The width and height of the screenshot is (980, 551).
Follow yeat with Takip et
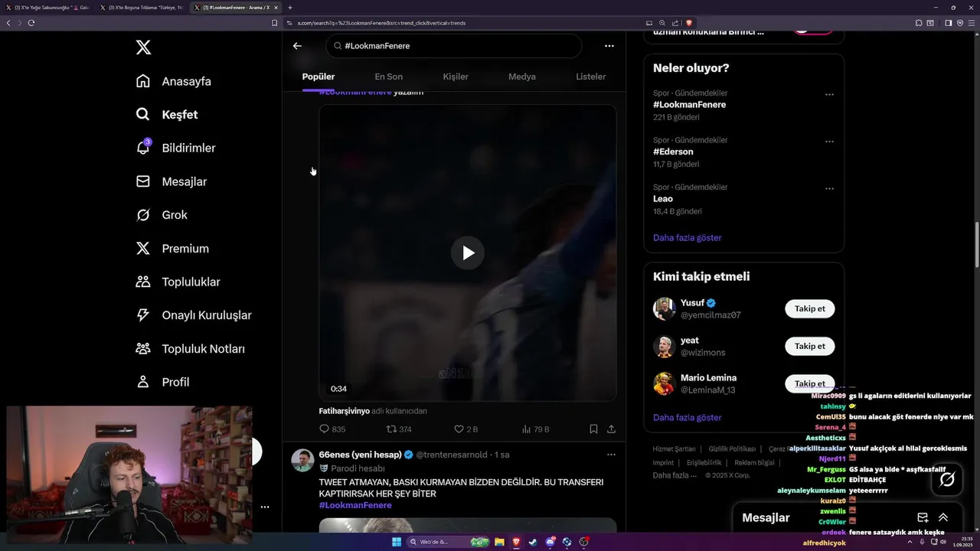pyautogui.click(x=809, y=347)
